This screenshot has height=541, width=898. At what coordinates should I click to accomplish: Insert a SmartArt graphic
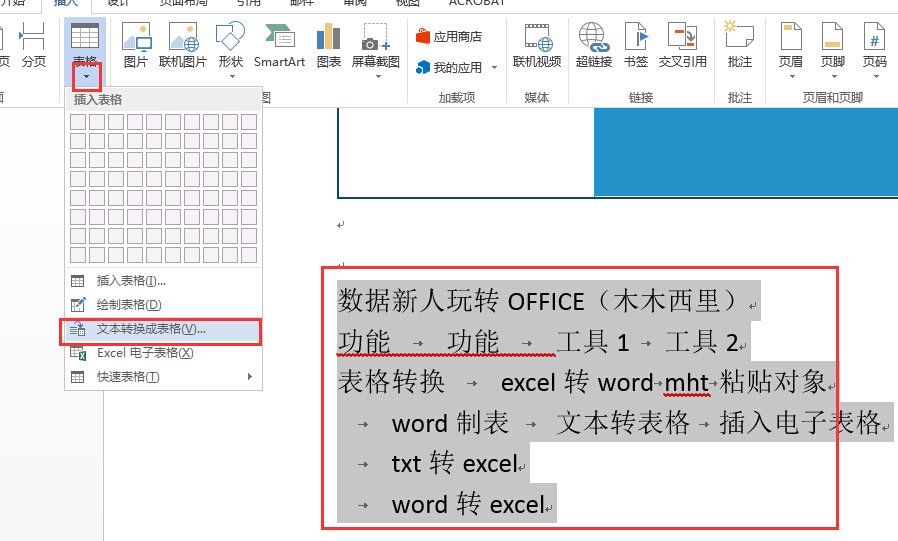point(279,45)
